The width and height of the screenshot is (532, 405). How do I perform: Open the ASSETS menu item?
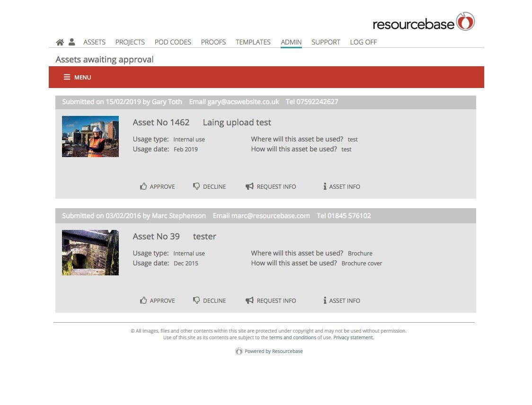click(94, 42)
